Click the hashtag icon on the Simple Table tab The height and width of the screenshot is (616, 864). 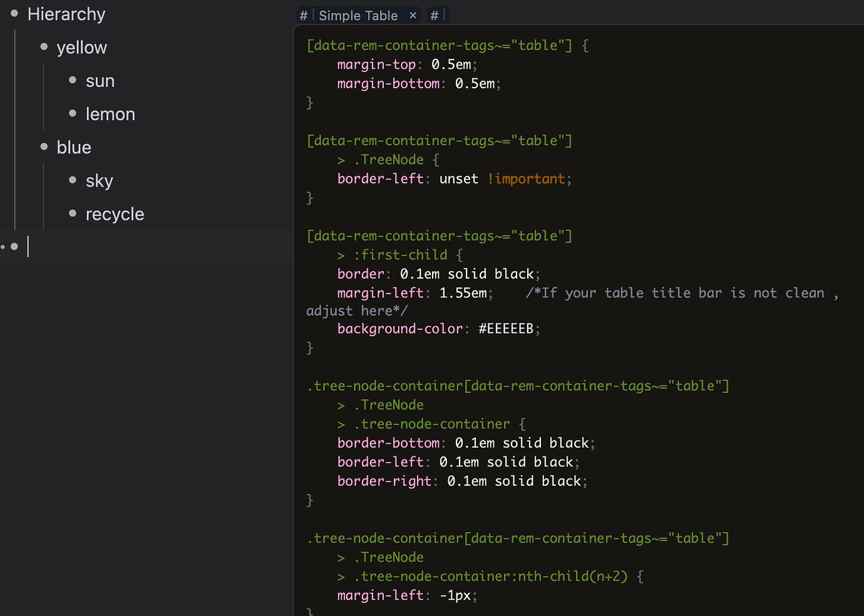tap(304, 15)
